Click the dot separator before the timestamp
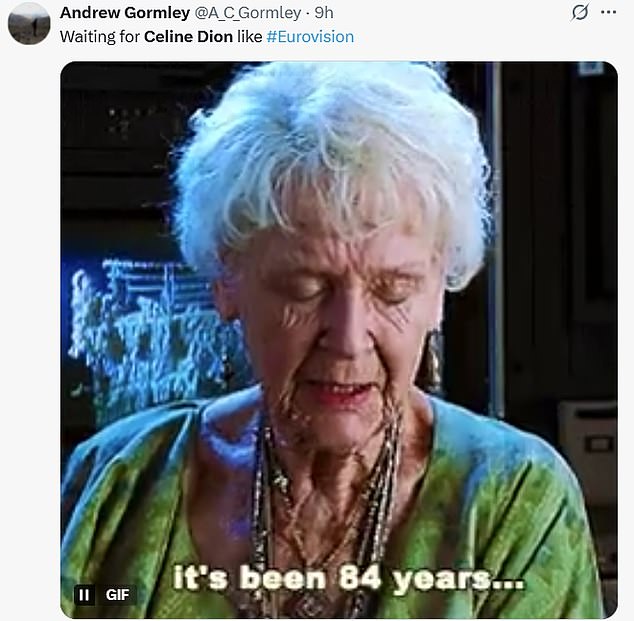This screenshot has height=621, width=634. (x=308, y=13)
